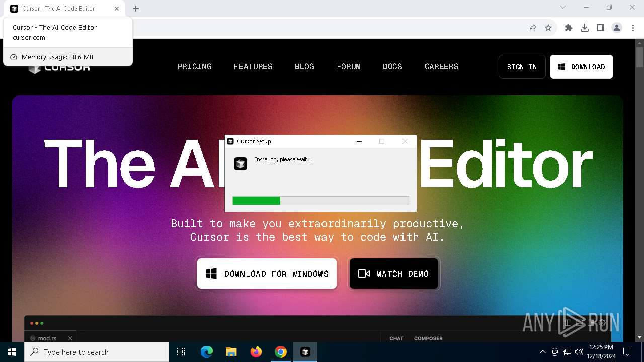The height and width of the screenshot is (362, 644).
Task: Click the header DOWNLOAD button
Action: coord(582,67)
